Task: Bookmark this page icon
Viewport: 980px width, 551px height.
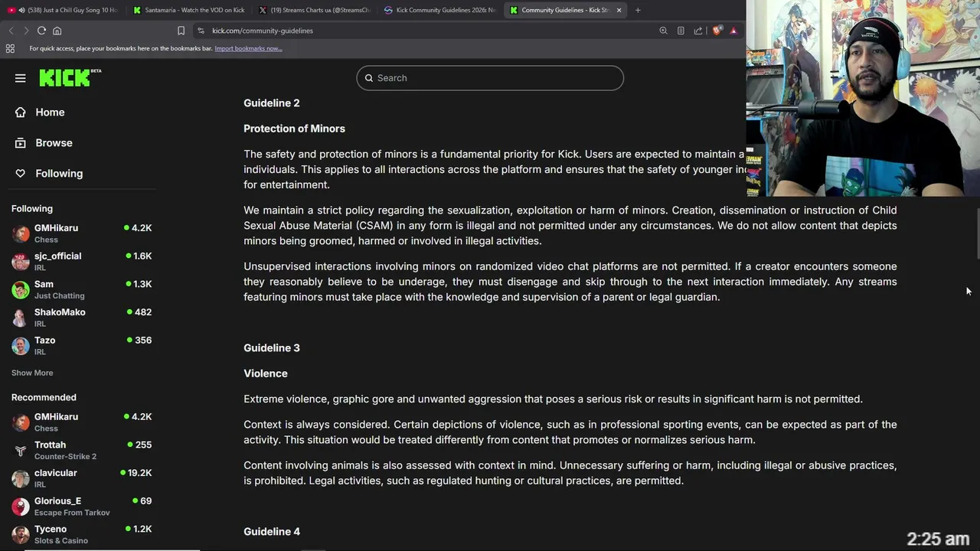Action: 181,31
